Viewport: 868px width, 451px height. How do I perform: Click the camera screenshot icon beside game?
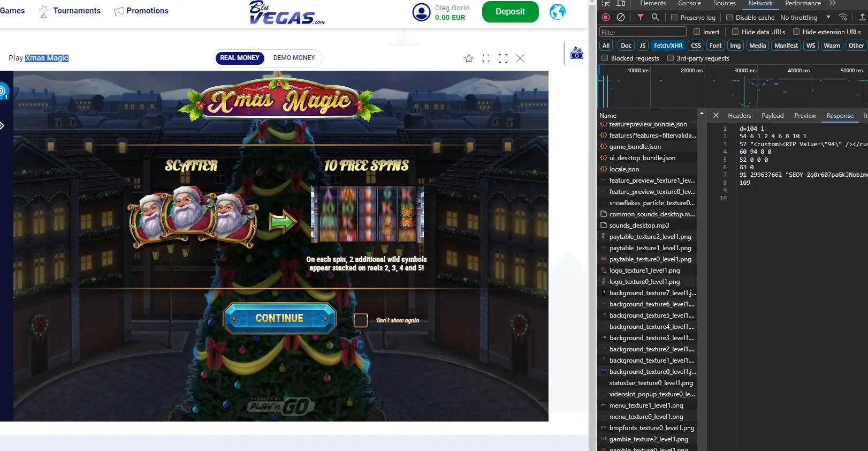577,53
